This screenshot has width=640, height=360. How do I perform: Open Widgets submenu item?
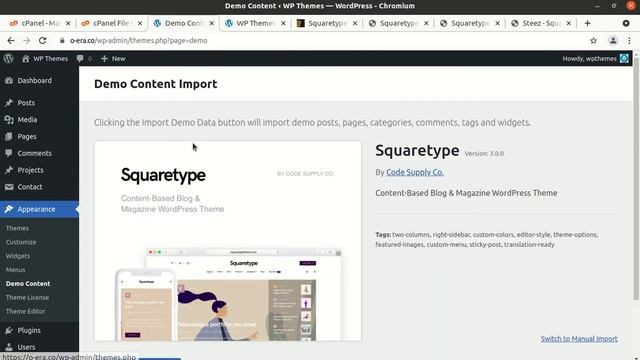tap(18, 256)
